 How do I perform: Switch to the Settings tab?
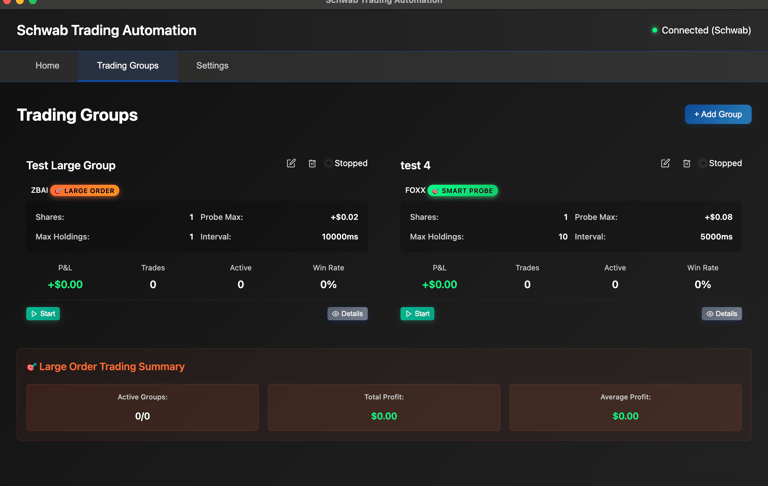click(212, 66)
